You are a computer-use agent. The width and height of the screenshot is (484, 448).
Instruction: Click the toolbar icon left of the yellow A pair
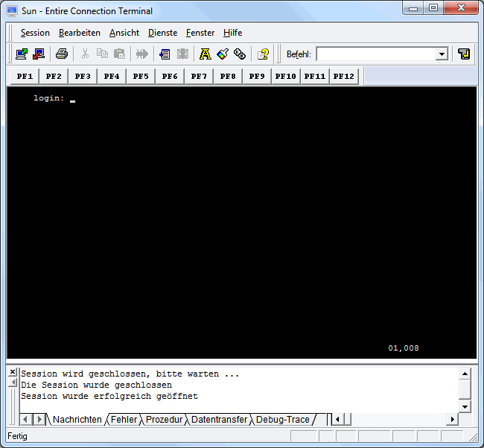[182, 54]
